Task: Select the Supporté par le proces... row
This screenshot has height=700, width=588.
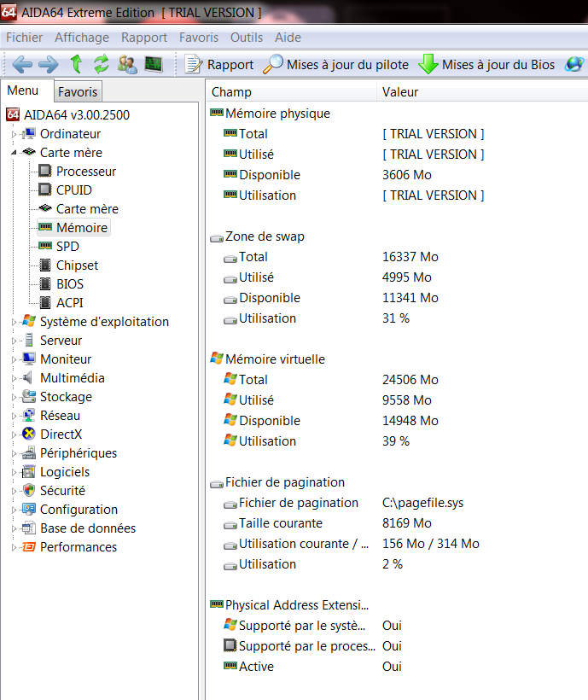Action: [312, 646]
